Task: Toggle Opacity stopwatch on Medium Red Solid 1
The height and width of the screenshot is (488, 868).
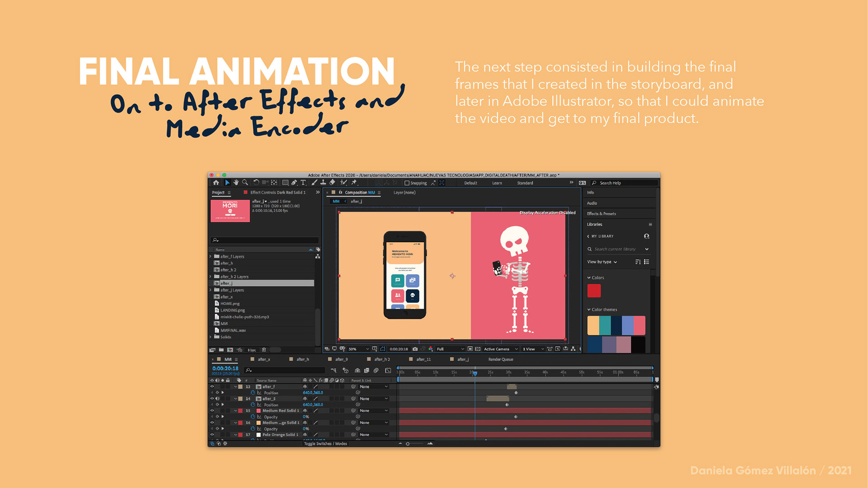Action: coord(253,417)
